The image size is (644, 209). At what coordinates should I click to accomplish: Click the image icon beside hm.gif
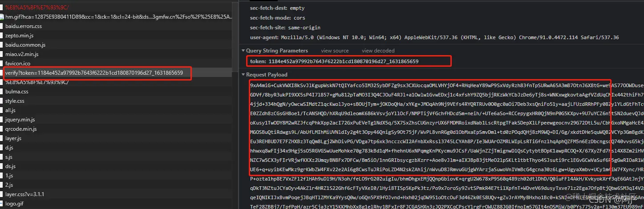coord(2,17)
